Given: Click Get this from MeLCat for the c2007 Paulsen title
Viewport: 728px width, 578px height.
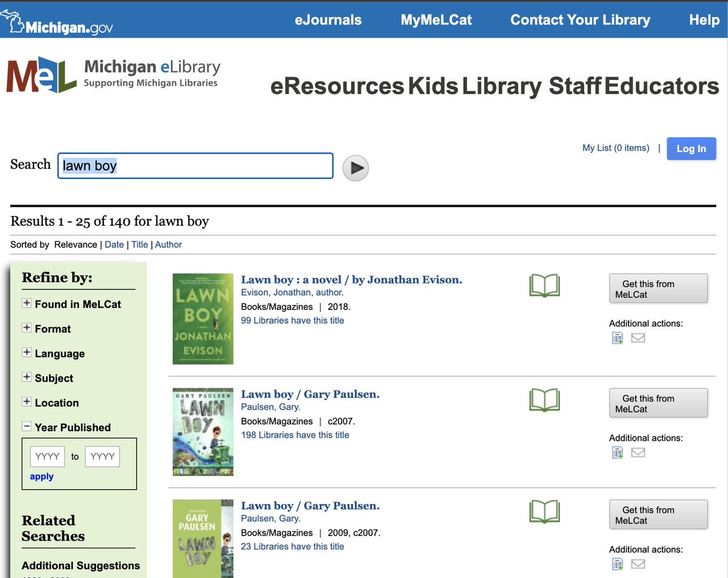Looking at the screenshot, I should 658,403.
